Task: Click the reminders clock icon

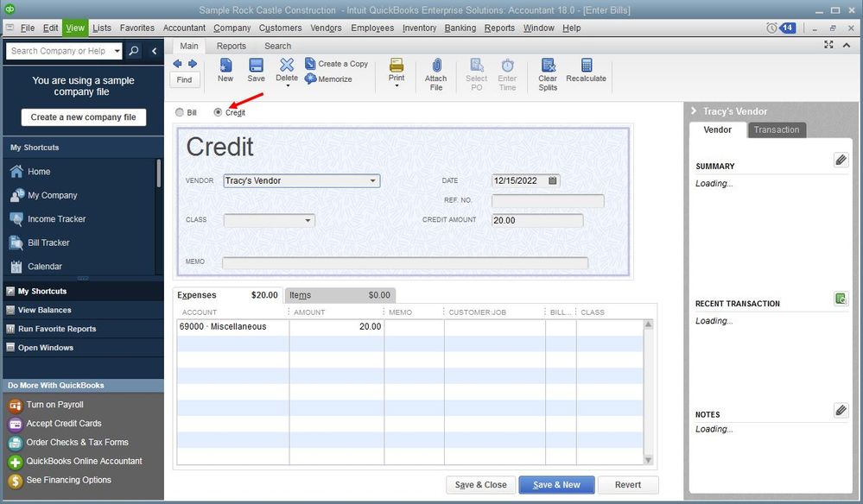Action: point(771,28)
